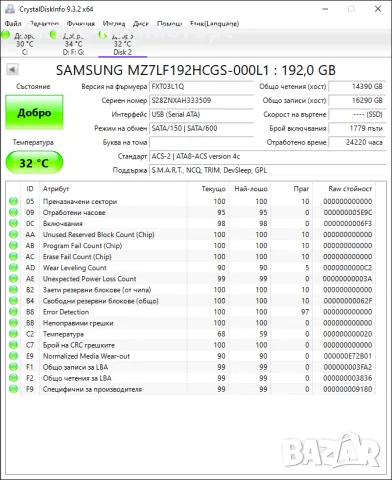The width and height of the screenshot is (392, 480).
Task: Click the status circle for attribute B2
Action: pos(13,290)
